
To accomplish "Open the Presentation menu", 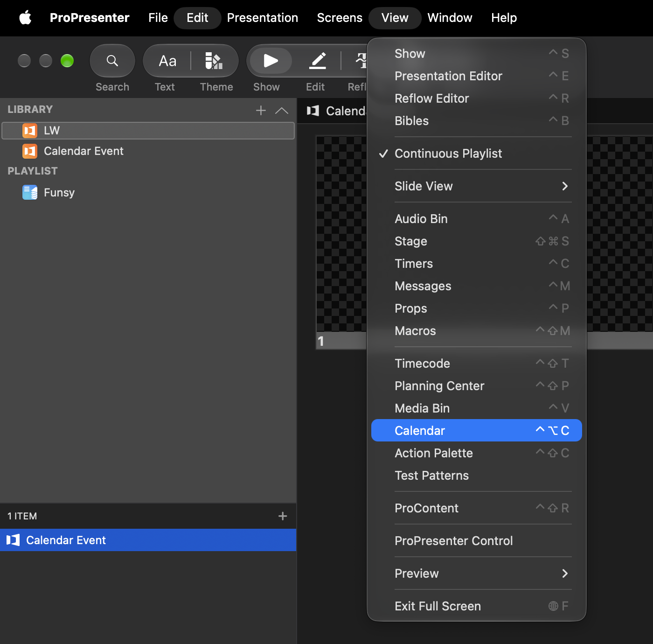I will click(263, 18).
